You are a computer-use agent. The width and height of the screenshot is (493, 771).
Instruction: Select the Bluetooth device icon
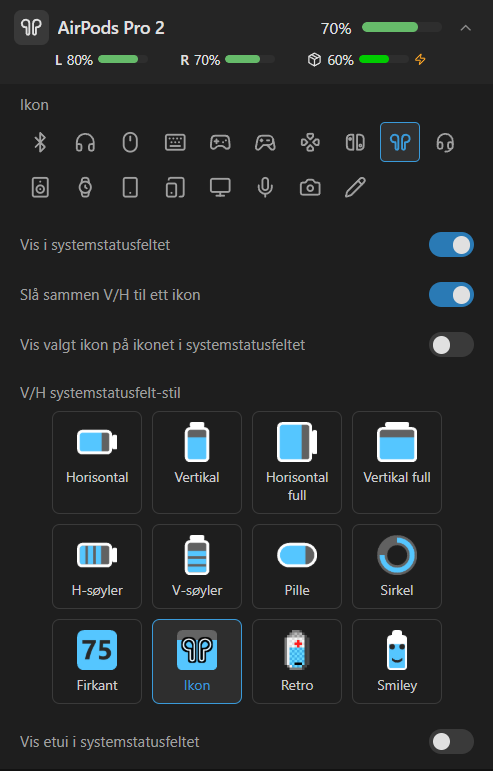[40, 143]
